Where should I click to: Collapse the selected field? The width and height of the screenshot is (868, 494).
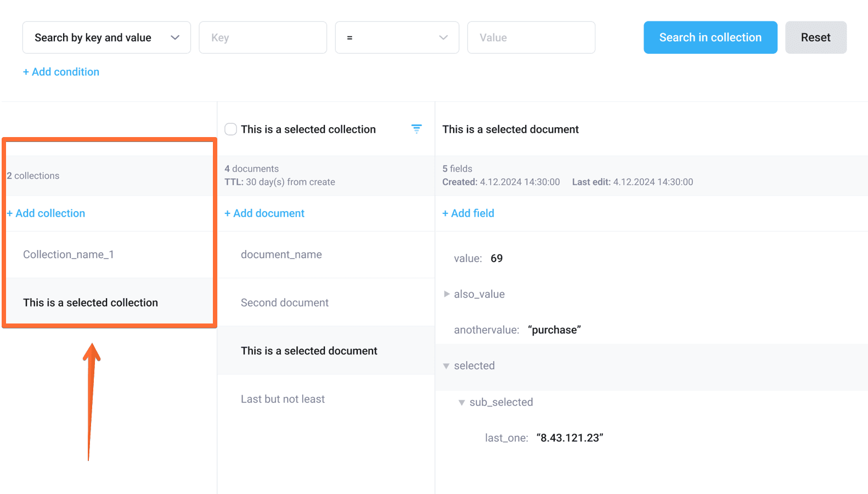pyautogui.click(x=447, y=366)
